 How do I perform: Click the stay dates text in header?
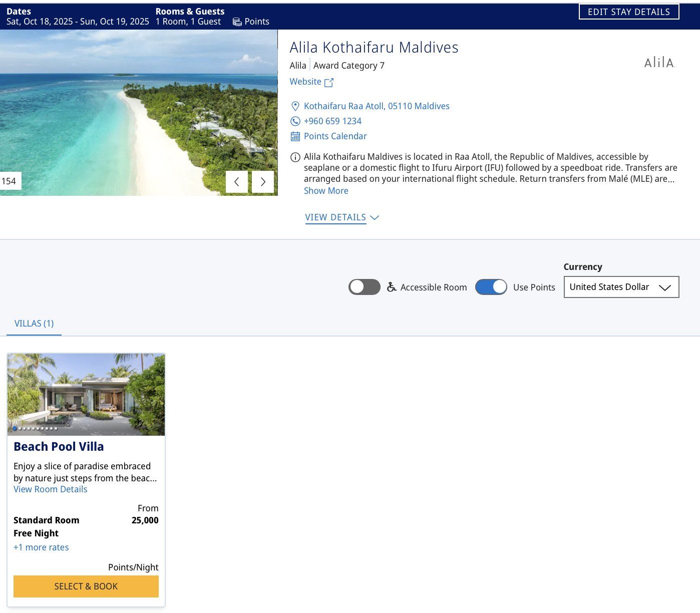click(78, 22)
